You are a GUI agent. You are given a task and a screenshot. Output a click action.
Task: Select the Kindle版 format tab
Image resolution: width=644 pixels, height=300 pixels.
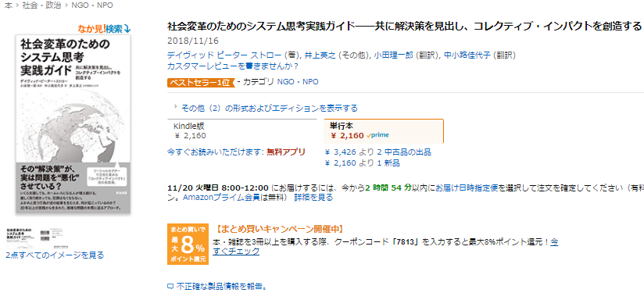pos(242,131)
